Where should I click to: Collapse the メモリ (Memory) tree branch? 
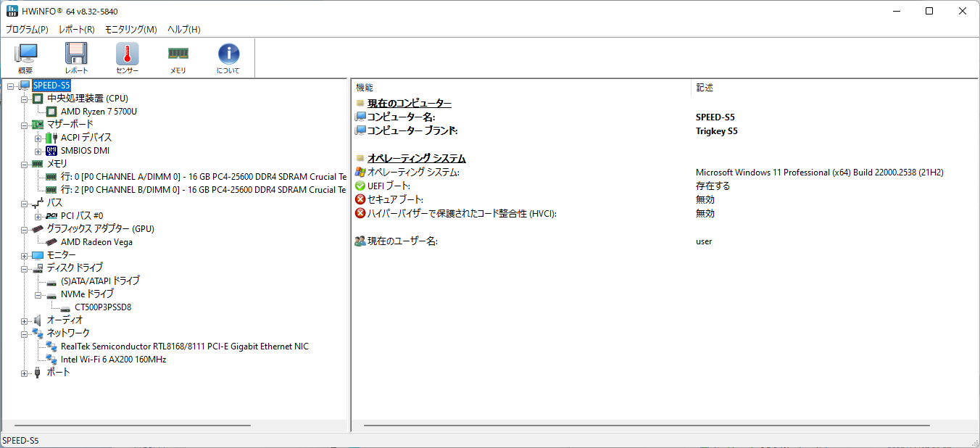(25, 164)
